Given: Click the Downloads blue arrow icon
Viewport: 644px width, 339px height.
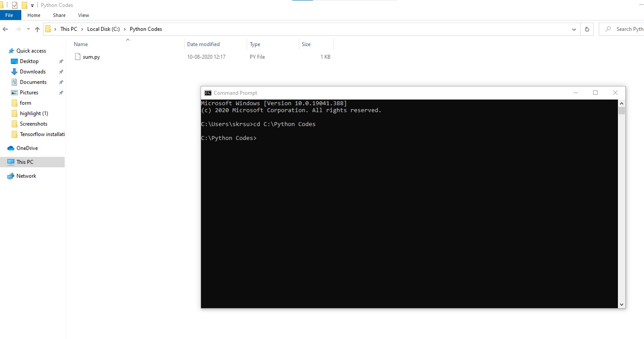Looking at the screenshot, I should (x=14, y=72).
